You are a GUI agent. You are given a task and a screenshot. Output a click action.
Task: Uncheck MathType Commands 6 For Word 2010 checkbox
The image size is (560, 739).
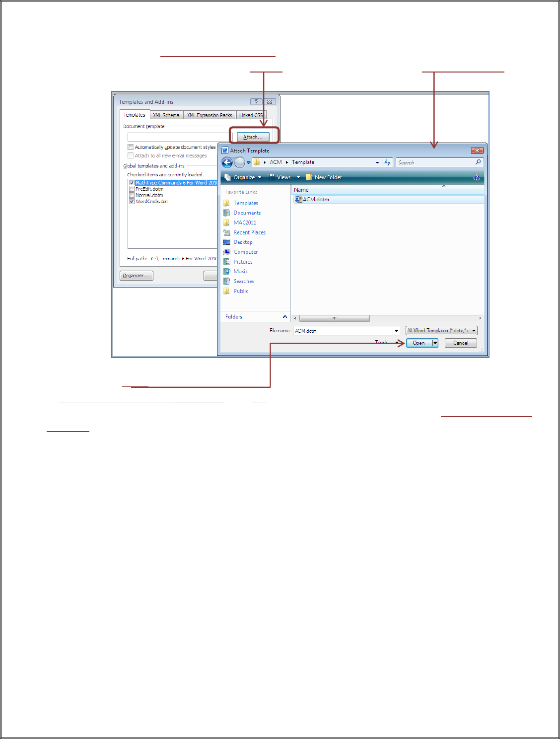tap(132, 183)
